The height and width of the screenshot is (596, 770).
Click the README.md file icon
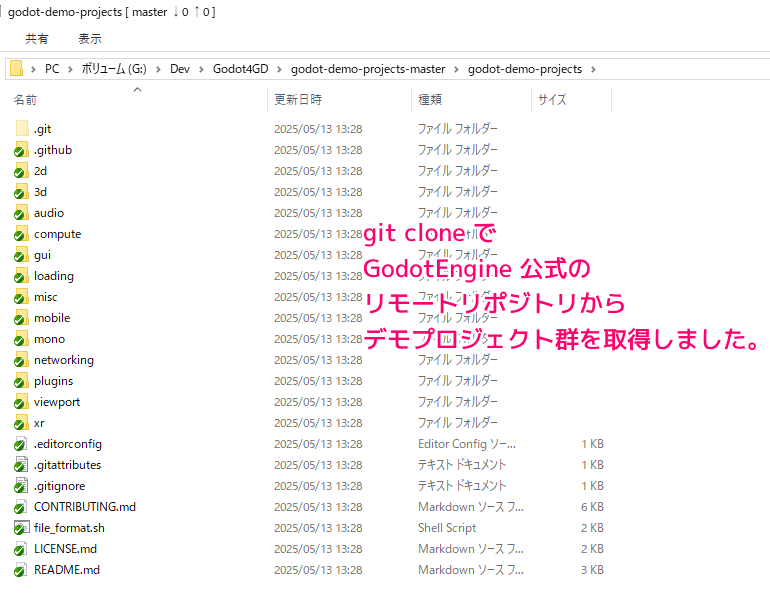coord(21,570)
